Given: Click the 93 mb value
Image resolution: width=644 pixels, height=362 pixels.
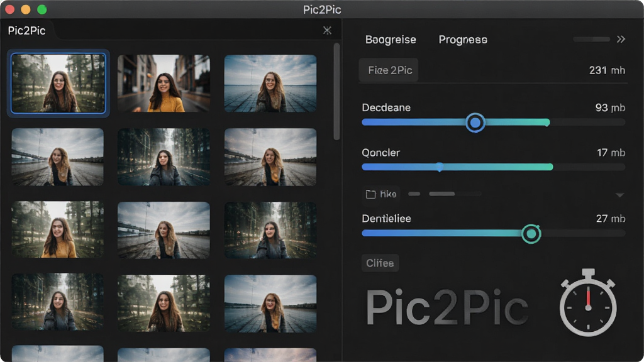Looking at the screenshot, I should coord(610,107).
